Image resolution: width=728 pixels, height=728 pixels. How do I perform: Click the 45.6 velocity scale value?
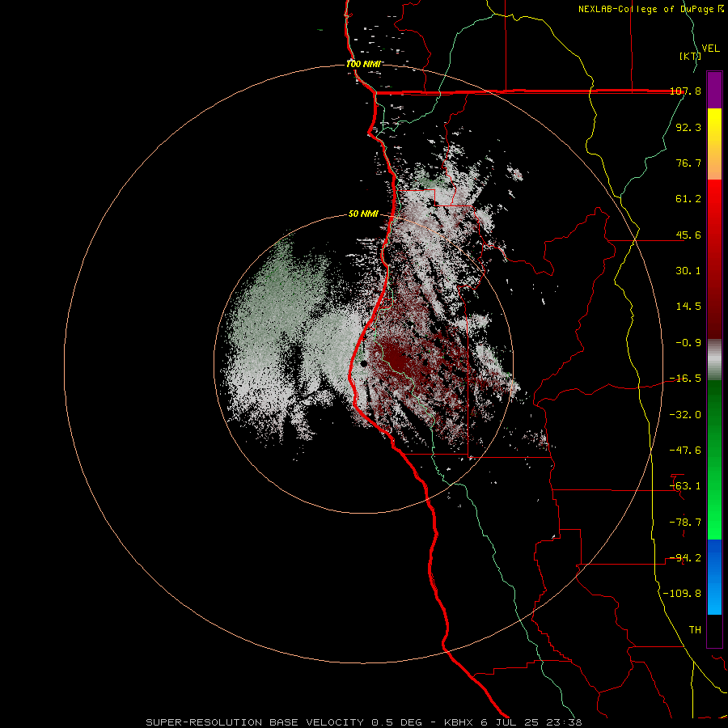click(688, 235)
